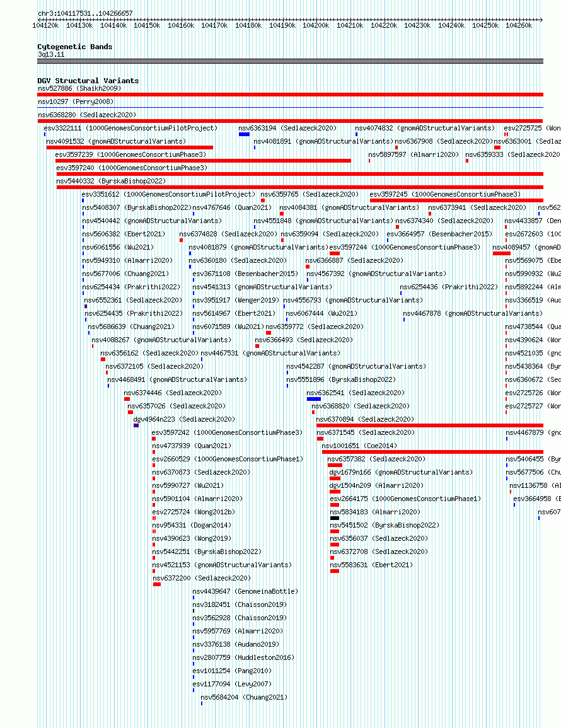Click nsv5606382 (Ebert2021) label
Image resolution: width=561 pixels, height=728 pixels.
point(124,234)
